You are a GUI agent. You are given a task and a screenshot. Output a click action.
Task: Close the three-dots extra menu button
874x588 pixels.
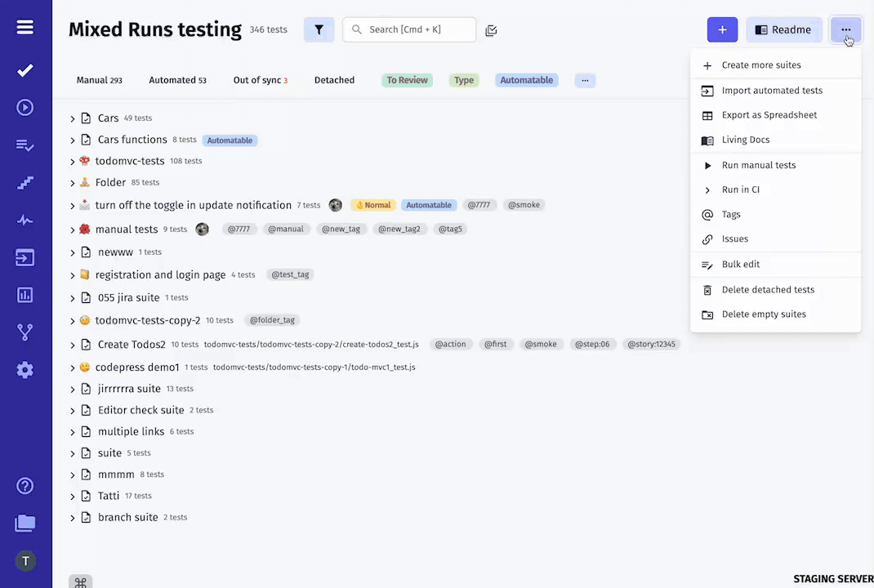pos(845,29)
